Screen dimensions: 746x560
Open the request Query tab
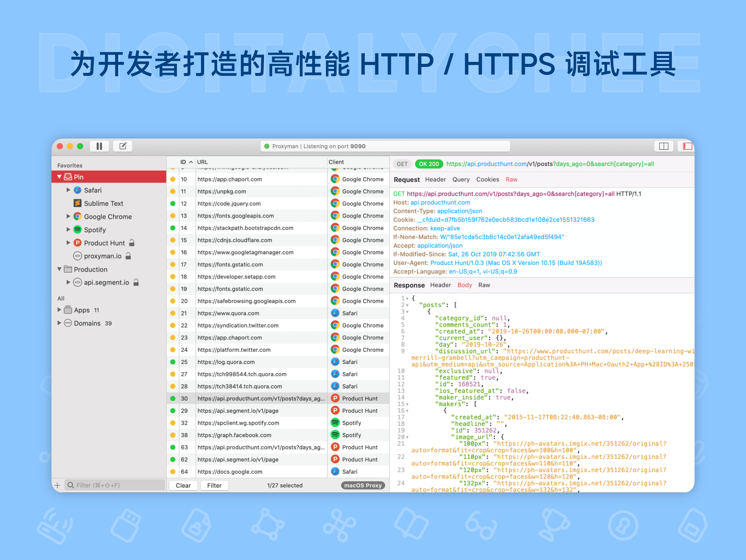click(x=461, y=180)
